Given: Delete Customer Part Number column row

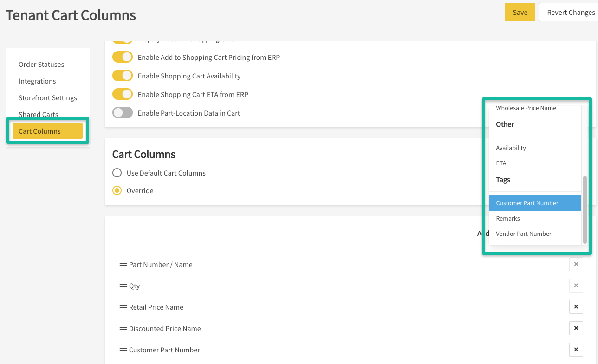Looking at the screenshot, I should point(576,350).
